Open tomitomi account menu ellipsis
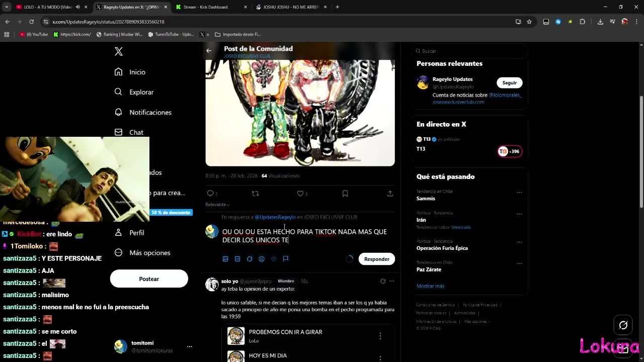 pos(190,346)
